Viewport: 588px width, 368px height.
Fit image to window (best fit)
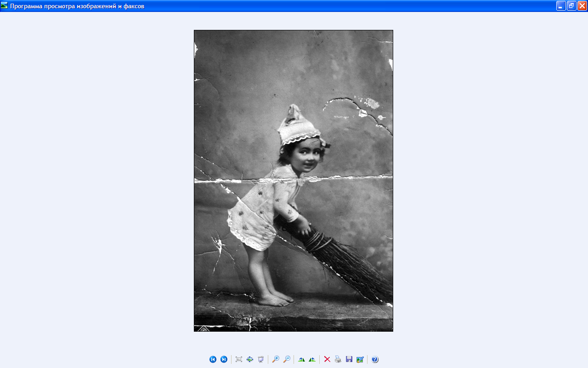(239, 359)
